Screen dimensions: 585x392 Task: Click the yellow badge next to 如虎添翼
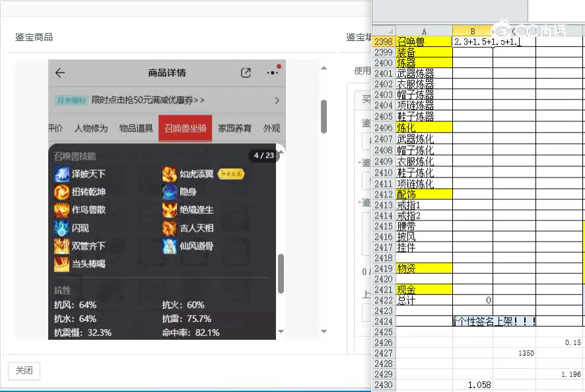tap(231, 174)
